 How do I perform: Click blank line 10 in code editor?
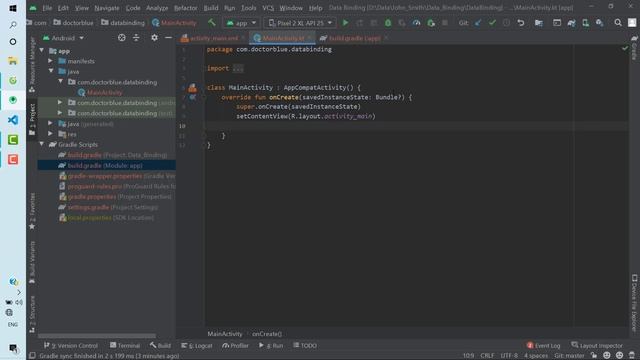pos(416,126)
